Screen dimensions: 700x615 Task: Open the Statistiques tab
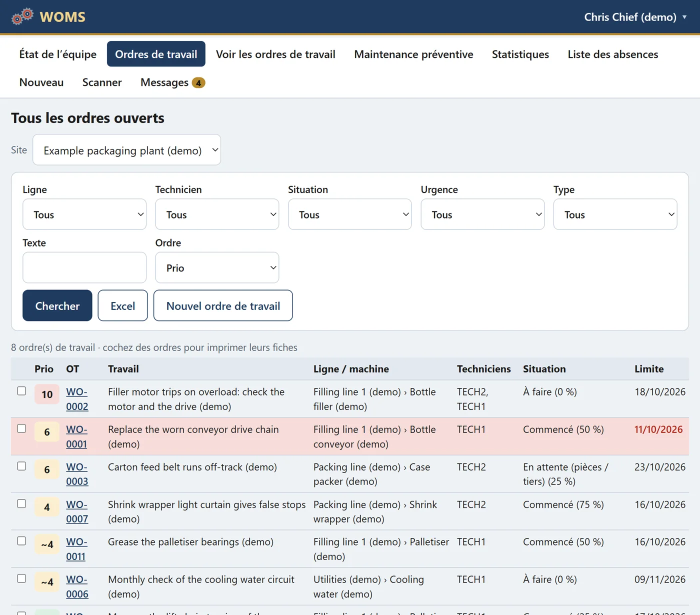coord(520,54)
